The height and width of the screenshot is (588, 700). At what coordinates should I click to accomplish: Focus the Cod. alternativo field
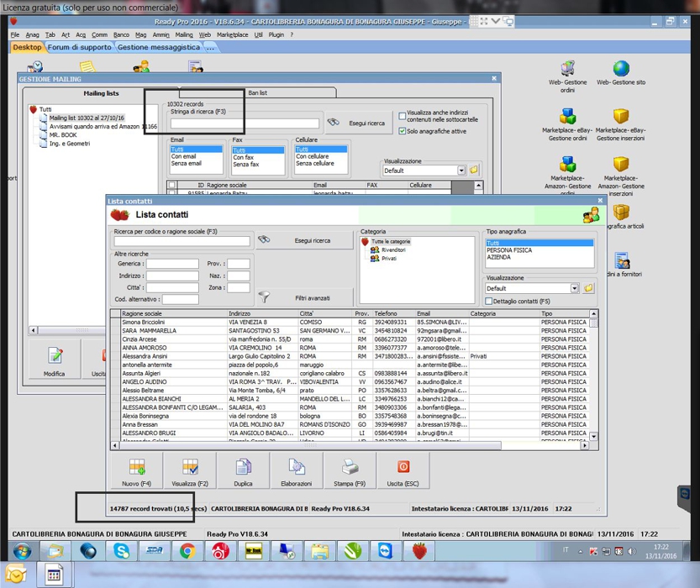(x=181, y=299)
